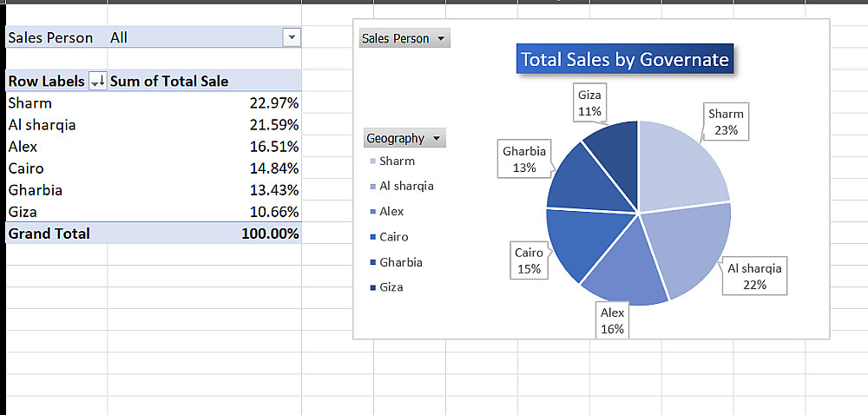Click the Giza legend entry

[x=391, y=287]
